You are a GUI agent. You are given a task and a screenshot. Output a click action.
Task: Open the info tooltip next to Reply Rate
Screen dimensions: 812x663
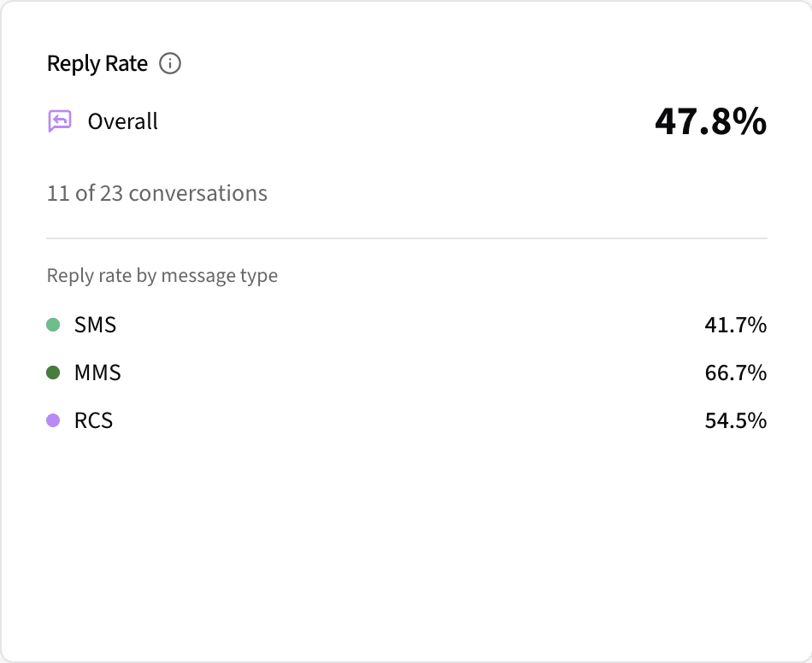(170, 63)
